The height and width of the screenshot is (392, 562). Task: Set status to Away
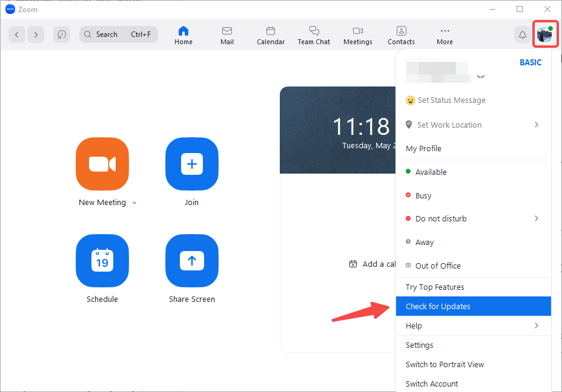click(x=425, y=242)
